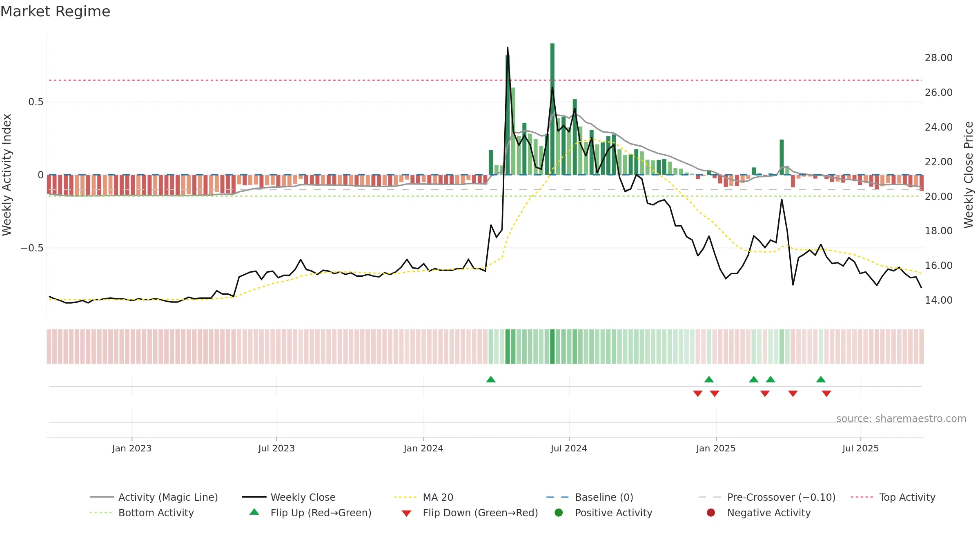Toggle Flip Up (Red→Green) legend entry
Screen dimensions: 980x551
click(310, 513)
